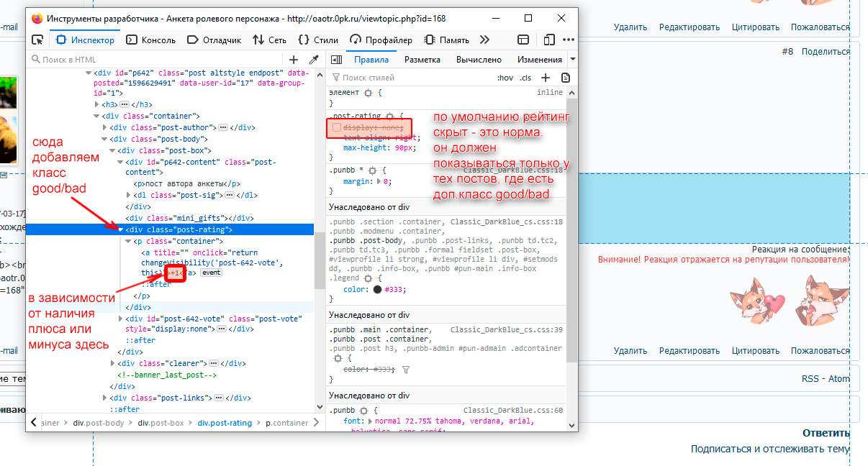This screenshot has height=466, width=868.
Task: Click the document icon next to the .cls button
Action: click(x=566, y=78)
